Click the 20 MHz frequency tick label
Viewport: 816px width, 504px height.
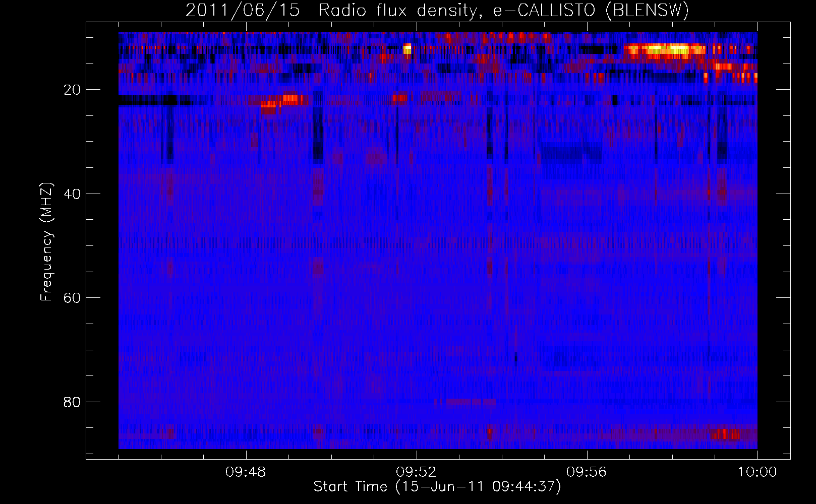tap(73, 90)
